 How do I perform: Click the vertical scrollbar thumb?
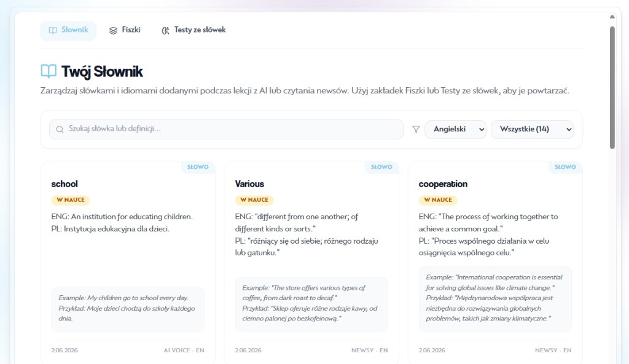point(612,87)
